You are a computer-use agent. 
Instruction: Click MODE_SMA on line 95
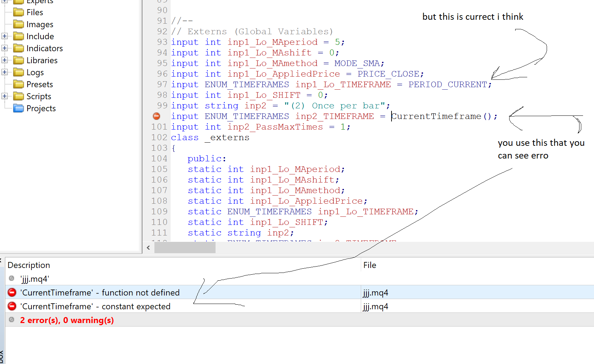(x=357, y=63)
